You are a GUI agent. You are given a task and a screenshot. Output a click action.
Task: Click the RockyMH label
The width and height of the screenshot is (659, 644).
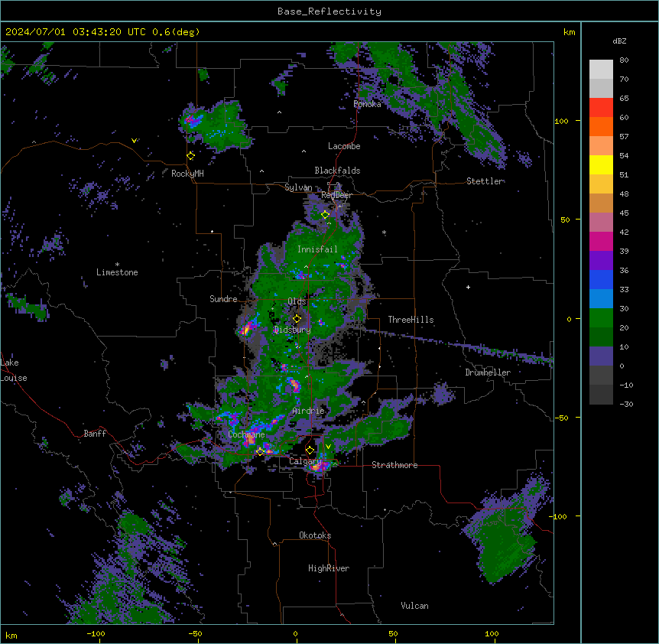pos(187,174)
